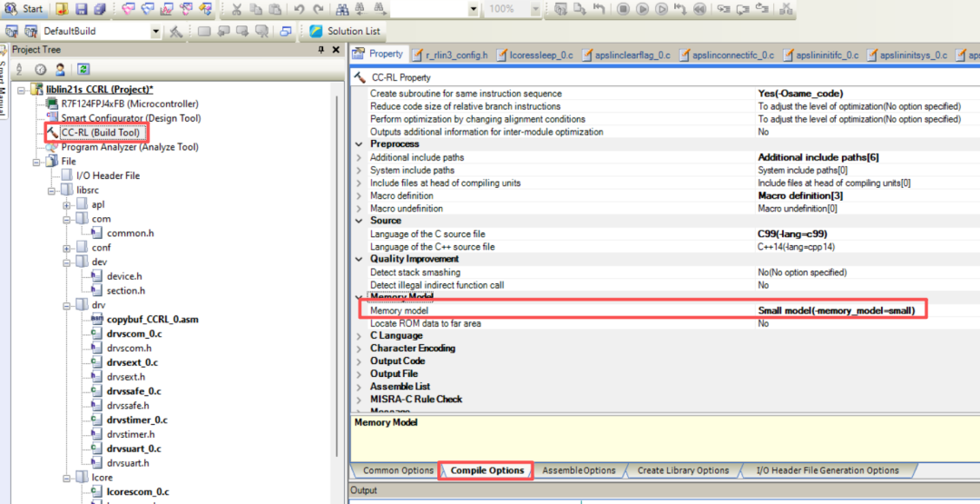980x504 pixels.
Task: Select Smart Configurator (Design Tool) node
Action: [x=132, y=118]
